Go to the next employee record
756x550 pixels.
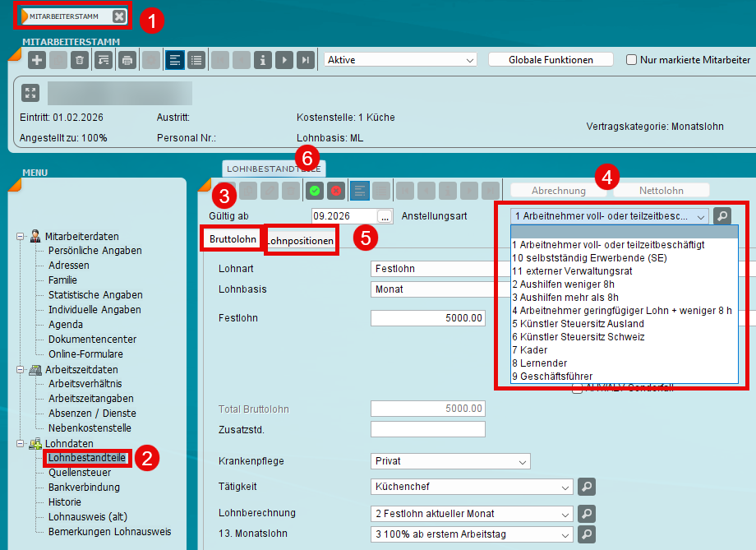point(284,60)
